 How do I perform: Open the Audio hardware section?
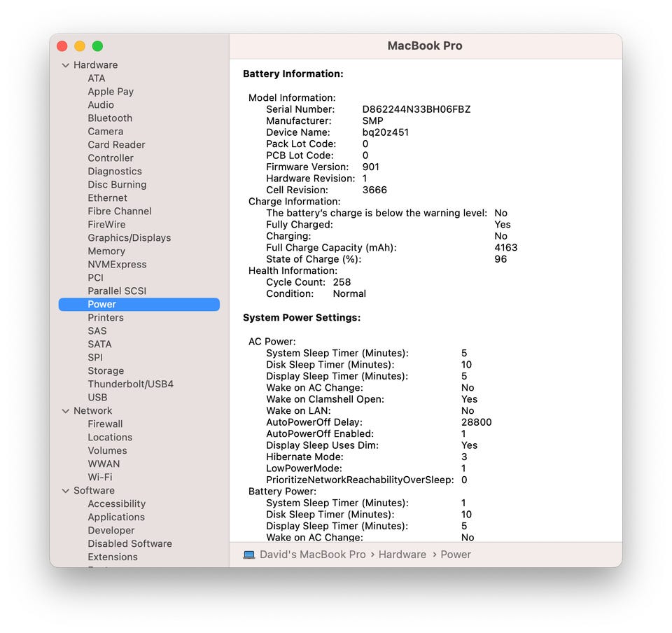[x=101, y=105]
